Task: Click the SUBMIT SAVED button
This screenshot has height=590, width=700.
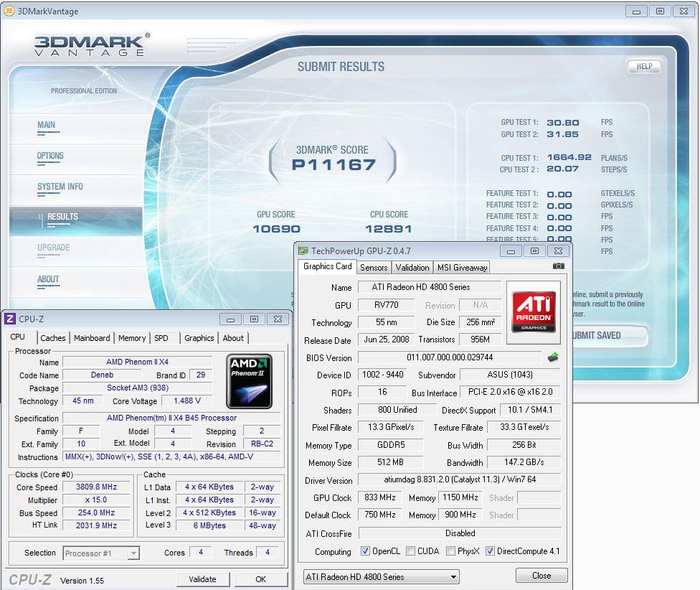Action: click(608, 335)
